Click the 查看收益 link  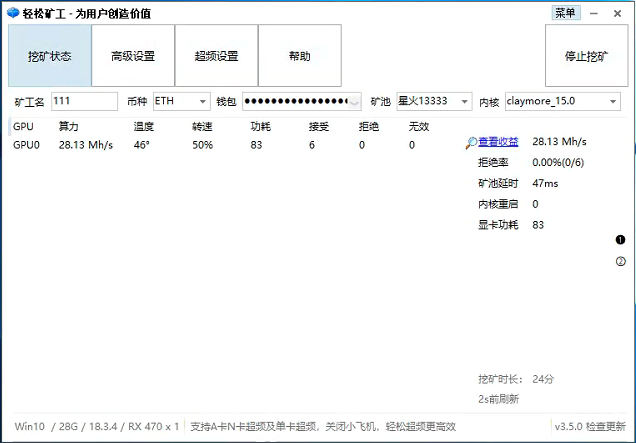click(x=499, y=143)
